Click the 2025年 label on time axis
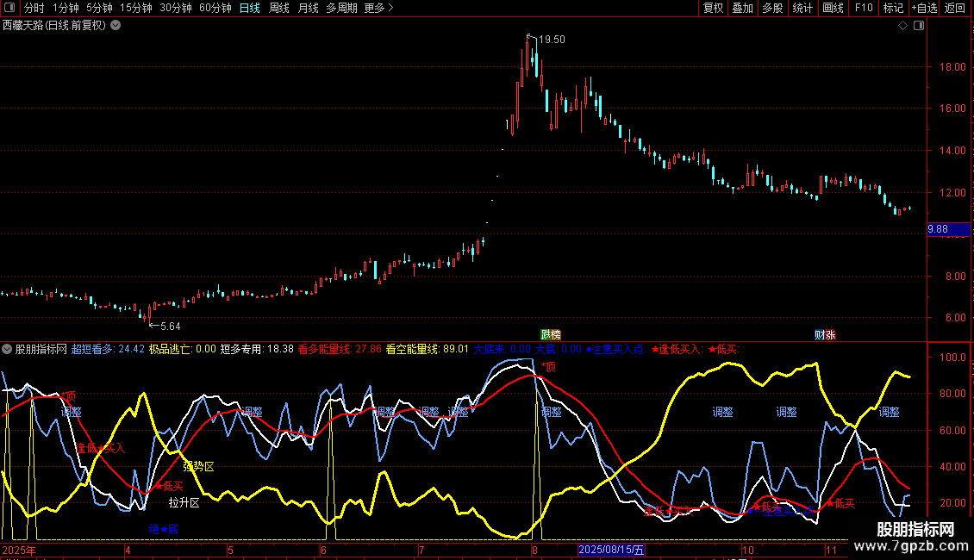The width and height of the screenshot is (974, 560). pyautogui.click(x=19, y=550)
